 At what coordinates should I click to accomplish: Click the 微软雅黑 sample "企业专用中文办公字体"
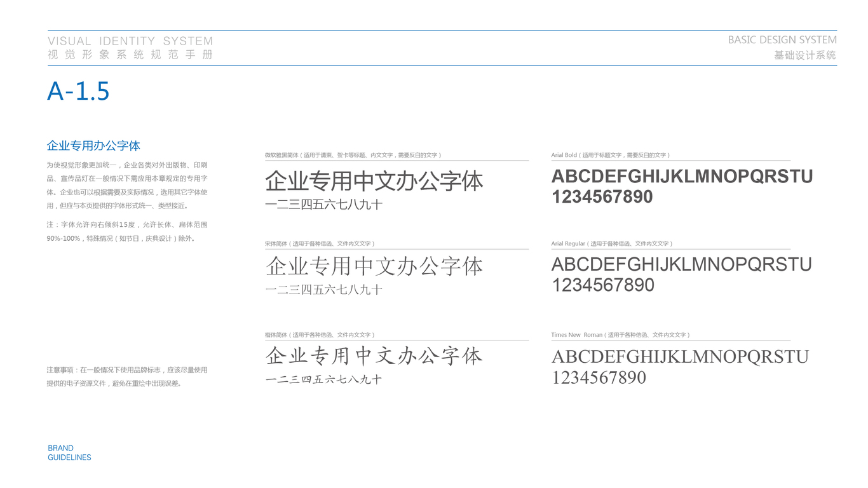pyautogui.click(x=374, y=181)
